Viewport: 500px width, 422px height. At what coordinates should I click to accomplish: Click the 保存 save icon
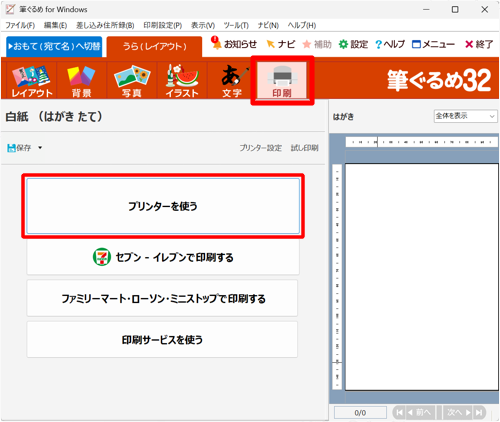(x=19, y=148)
